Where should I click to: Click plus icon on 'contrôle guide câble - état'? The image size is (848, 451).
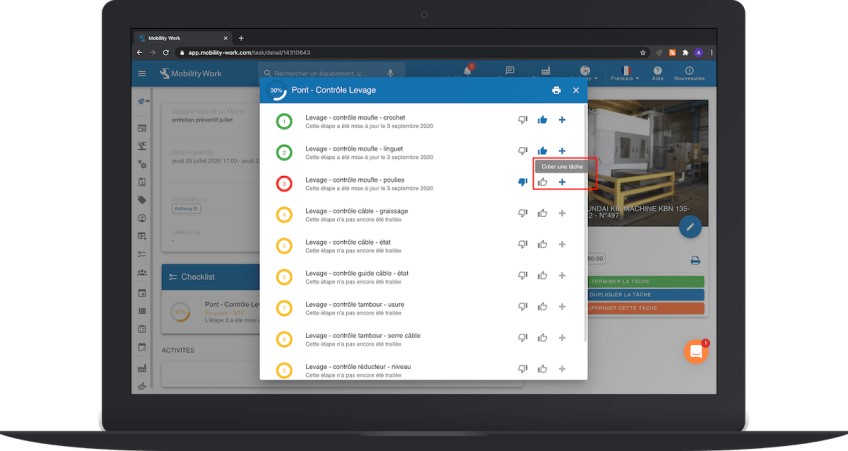pos(562,275)
